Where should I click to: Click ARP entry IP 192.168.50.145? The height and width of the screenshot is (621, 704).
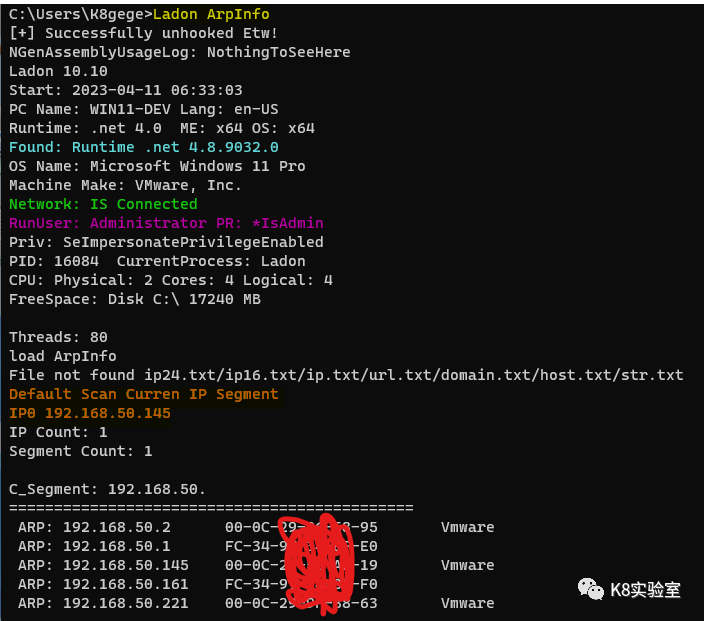click(126, 564)
